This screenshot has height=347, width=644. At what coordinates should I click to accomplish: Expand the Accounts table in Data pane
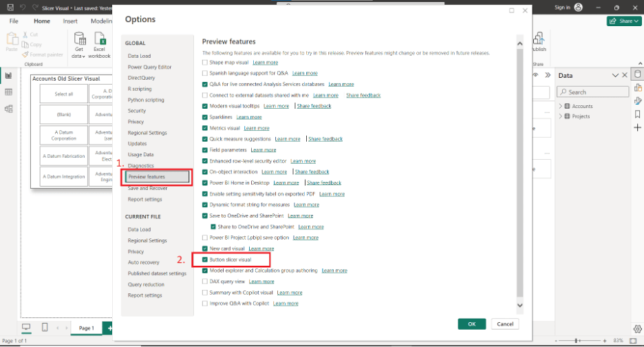point(561,106)
